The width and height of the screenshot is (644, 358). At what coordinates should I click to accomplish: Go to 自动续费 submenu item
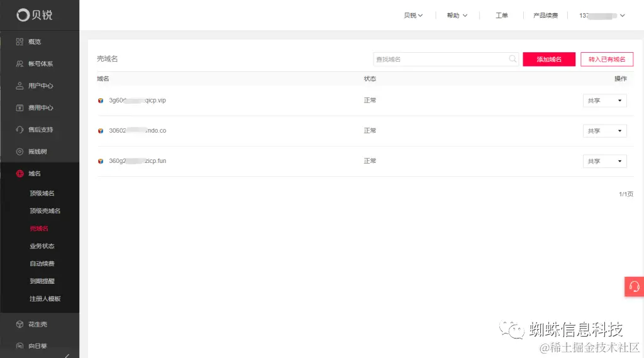click(x=42, y=264)
